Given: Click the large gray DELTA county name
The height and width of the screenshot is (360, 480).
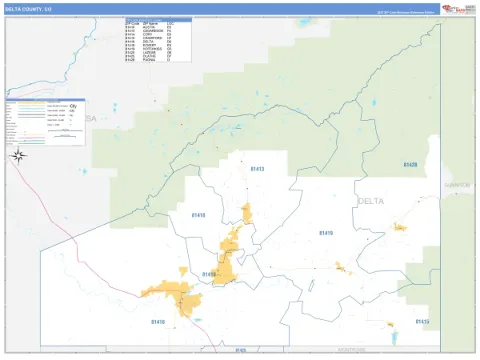Looking at the screenshot, I should pyautogui.click(x=371, y=201).
